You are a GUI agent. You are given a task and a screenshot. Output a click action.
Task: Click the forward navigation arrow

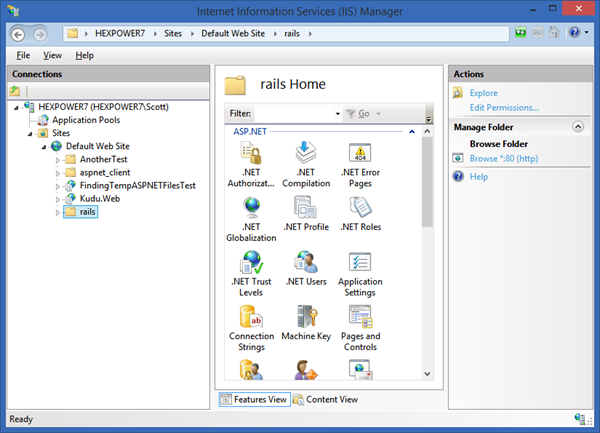[40, 34]
